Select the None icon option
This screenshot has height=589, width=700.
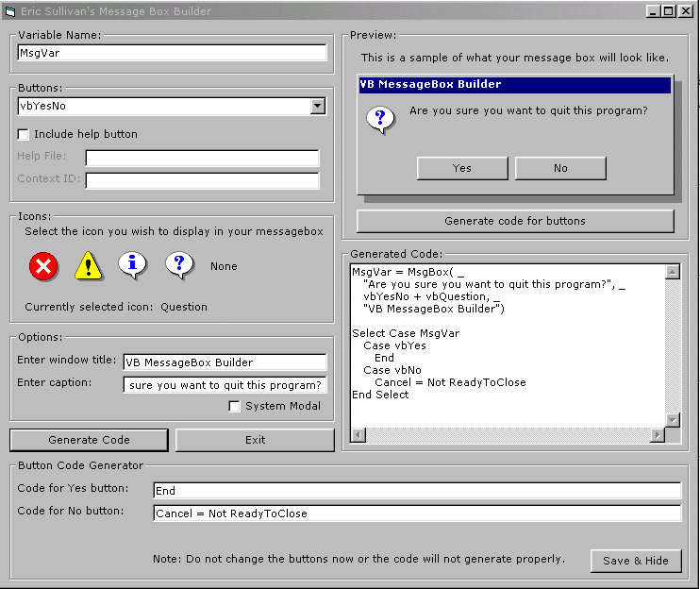coord(224,266)
